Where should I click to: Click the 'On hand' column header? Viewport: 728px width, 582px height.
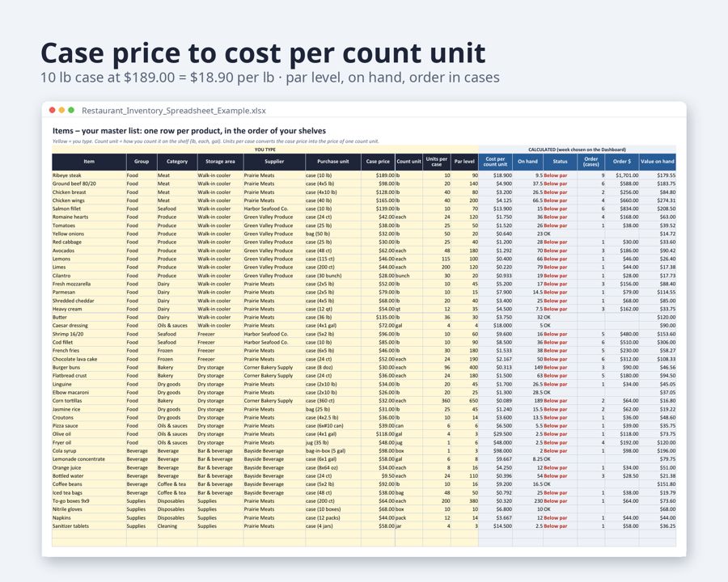tap(527, 162)
